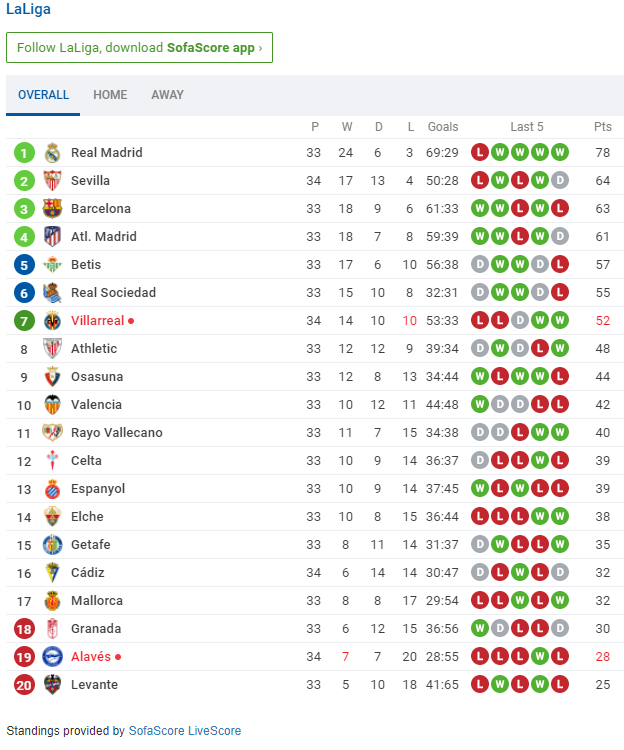The width and height of the screenshot is (624, 750).
Task: Click the Levante club crest icon
Action: coord(52,685)
